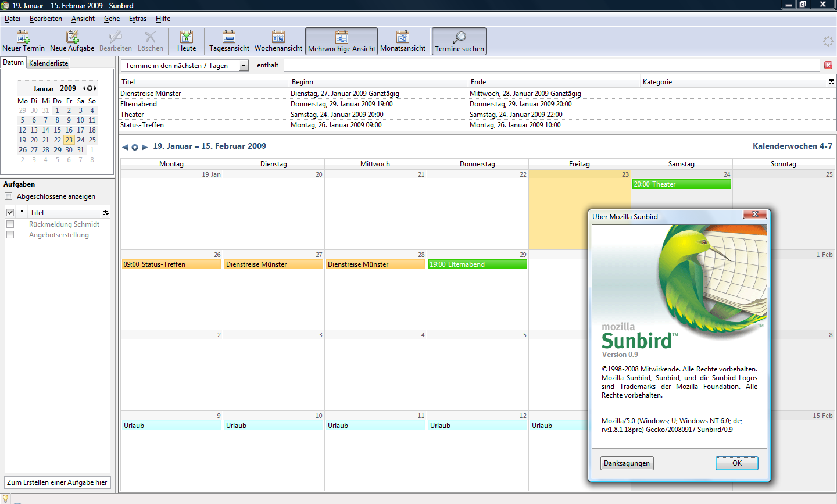Open the column picker next to Kategorie
The height and width of the screenshot is (504, 837).
pyautogui.click(x=831, y=82)
